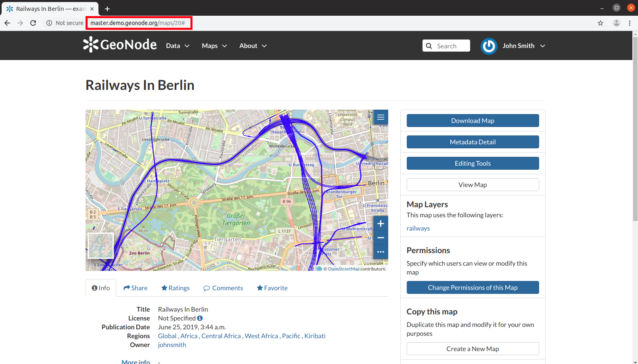Click the GeoNode logo
This screenshot has height=364, width=638.
120,45
